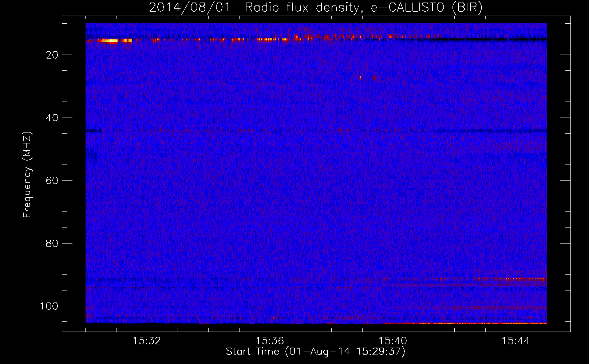The width and height of the screenshot is (589, 364).
Task: Click the '15:36' time tick label
Action: click(x=270, y=341)
